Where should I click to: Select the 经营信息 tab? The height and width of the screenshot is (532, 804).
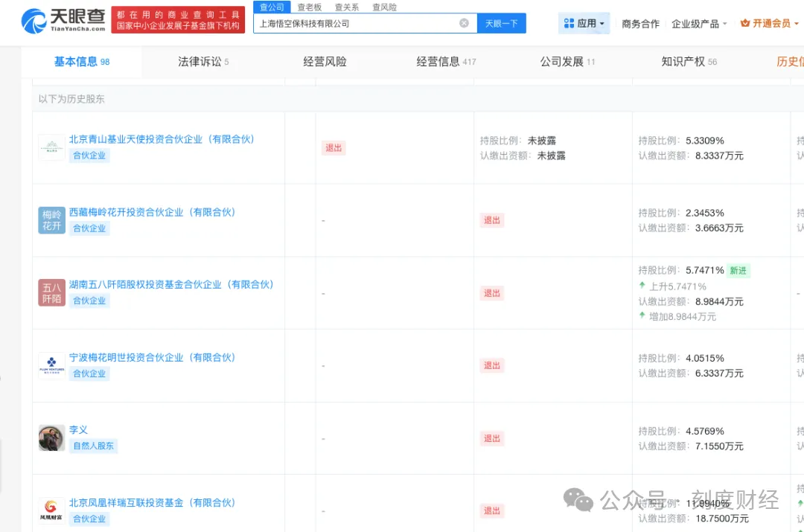[x=446, y=62]
